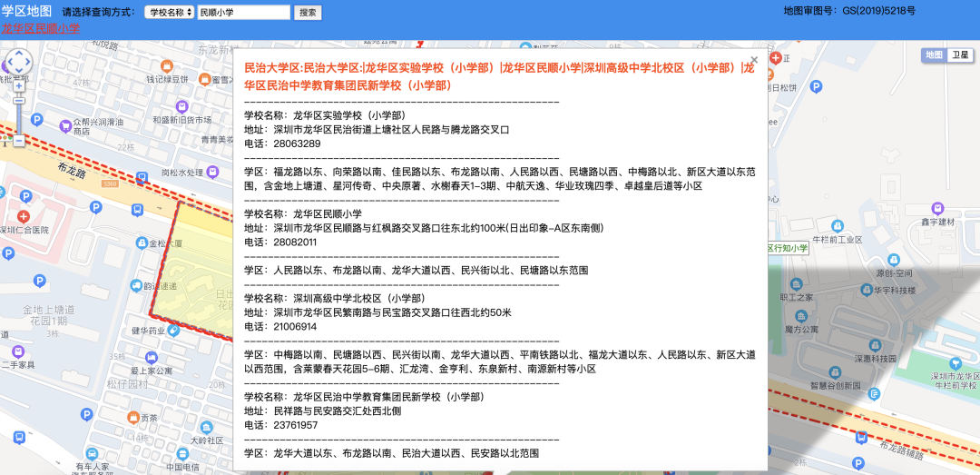Click the 韵达速递 delivery truck marker
Screen dimensions: 980x475
[x=135, y=285]
